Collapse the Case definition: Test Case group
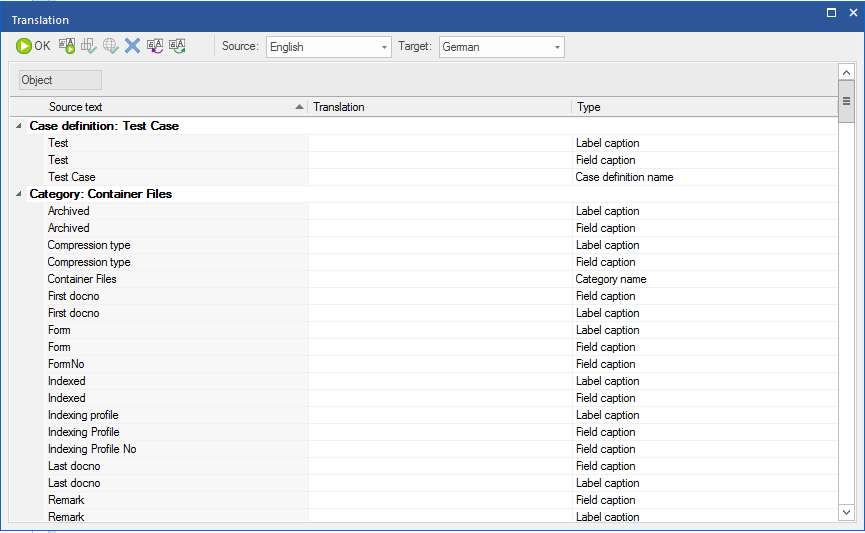 pos(19,126)
